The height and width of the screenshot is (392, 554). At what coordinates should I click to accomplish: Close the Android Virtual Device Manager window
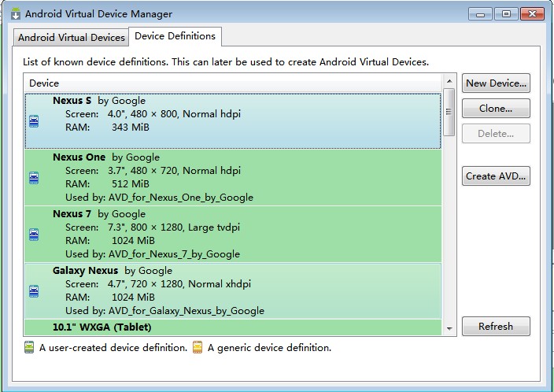532,14
